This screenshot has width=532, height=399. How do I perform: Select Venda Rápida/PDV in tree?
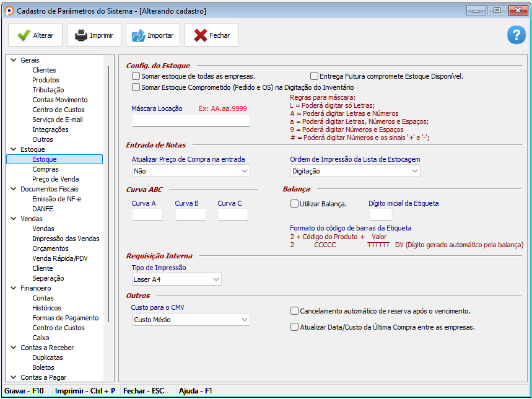[x=60, y=258]
